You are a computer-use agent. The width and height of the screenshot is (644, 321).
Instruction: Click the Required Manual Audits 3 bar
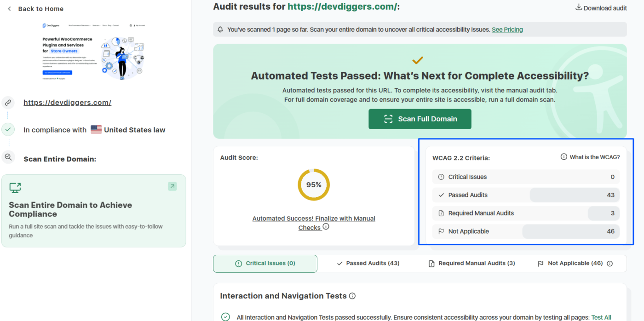coord(604,213)
